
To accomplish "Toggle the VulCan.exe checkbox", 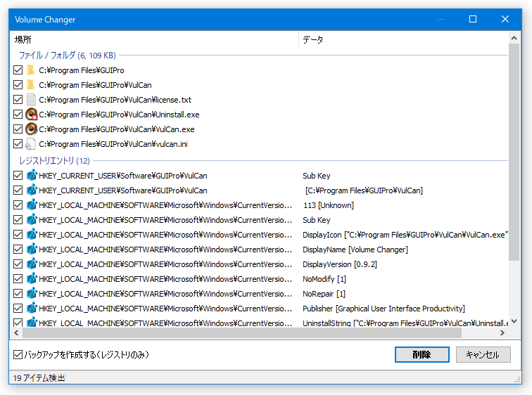I will coord(18,129).
